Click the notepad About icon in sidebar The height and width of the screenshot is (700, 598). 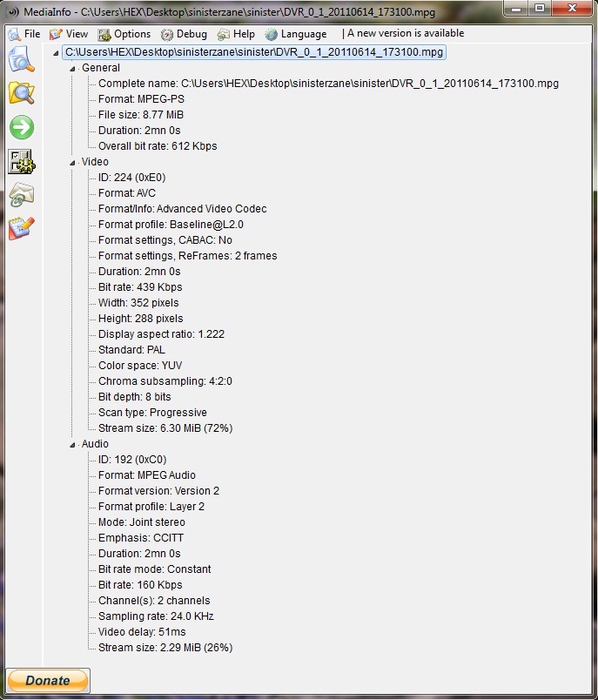pos(22,228)
